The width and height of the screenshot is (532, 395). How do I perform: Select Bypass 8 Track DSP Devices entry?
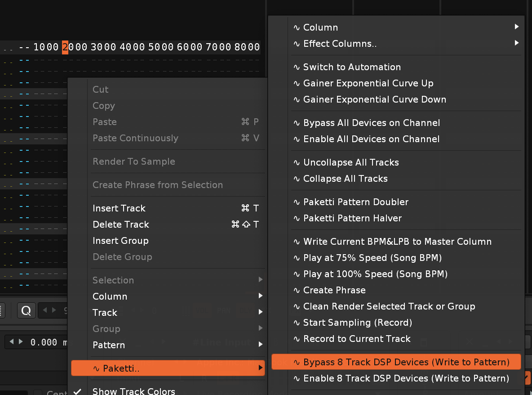pos(406,362)
